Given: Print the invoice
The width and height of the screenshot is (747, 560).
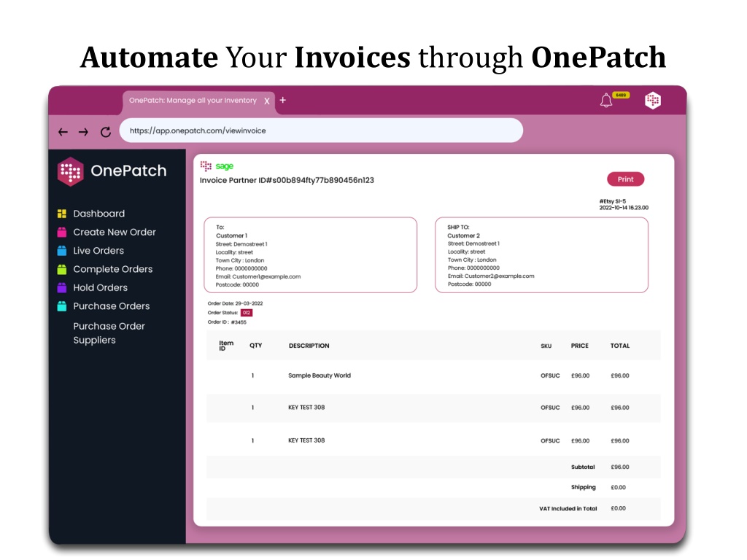Looking at the screenshot, I should coord(625,179).
